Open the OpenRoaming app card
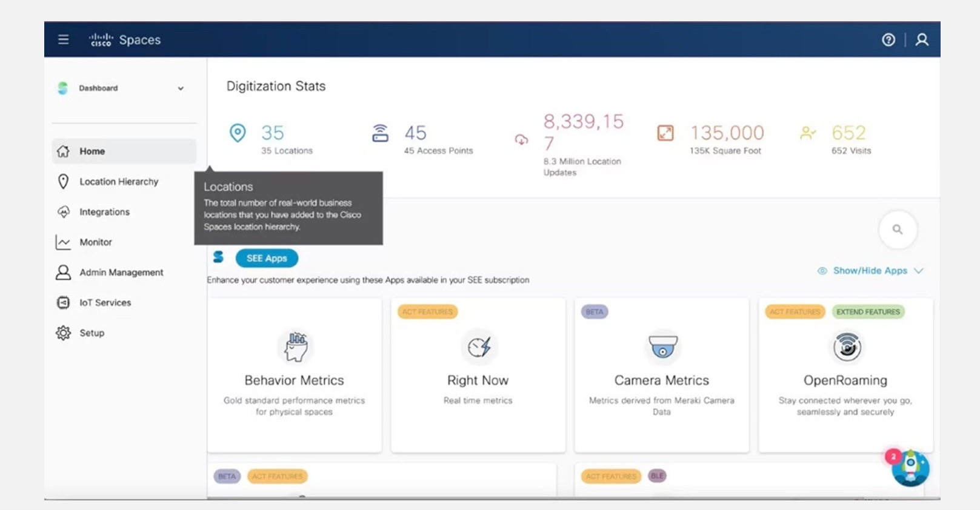 point(845,375)
